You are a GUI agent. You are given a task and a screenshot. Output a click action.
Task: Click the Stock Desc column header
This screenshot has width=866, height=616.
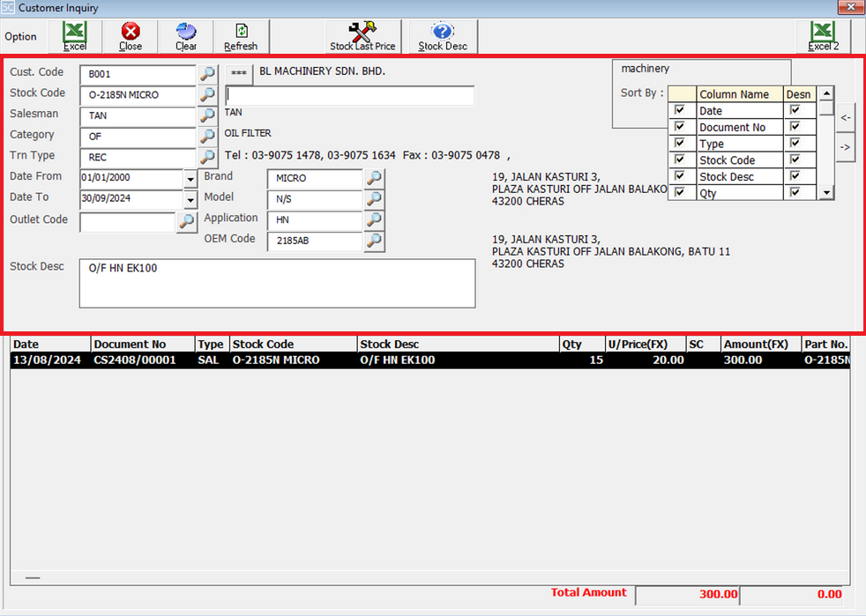tap(458, 345)
